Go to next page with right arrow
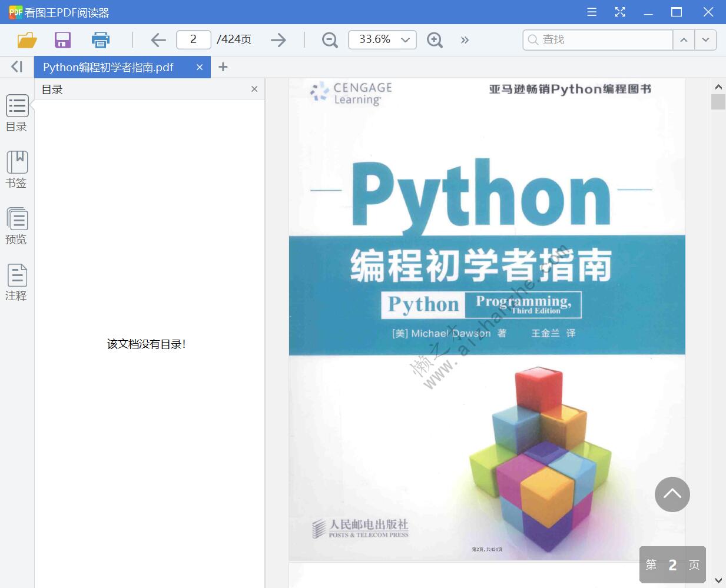726x588 pixels. click(x=279, y=40)
